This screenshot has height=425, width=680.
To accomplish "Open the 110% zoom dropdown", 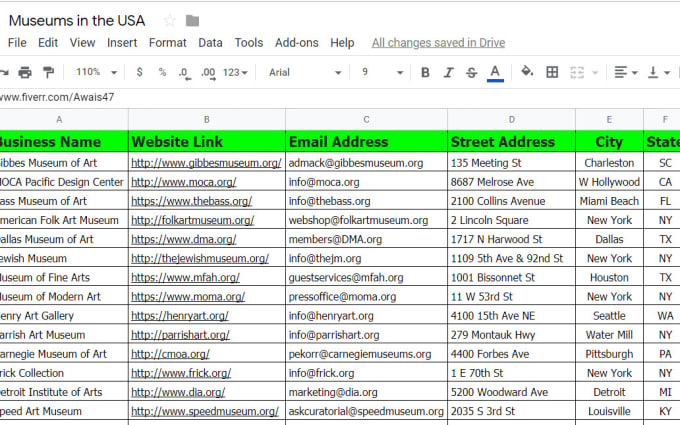I will click(96, 72).
